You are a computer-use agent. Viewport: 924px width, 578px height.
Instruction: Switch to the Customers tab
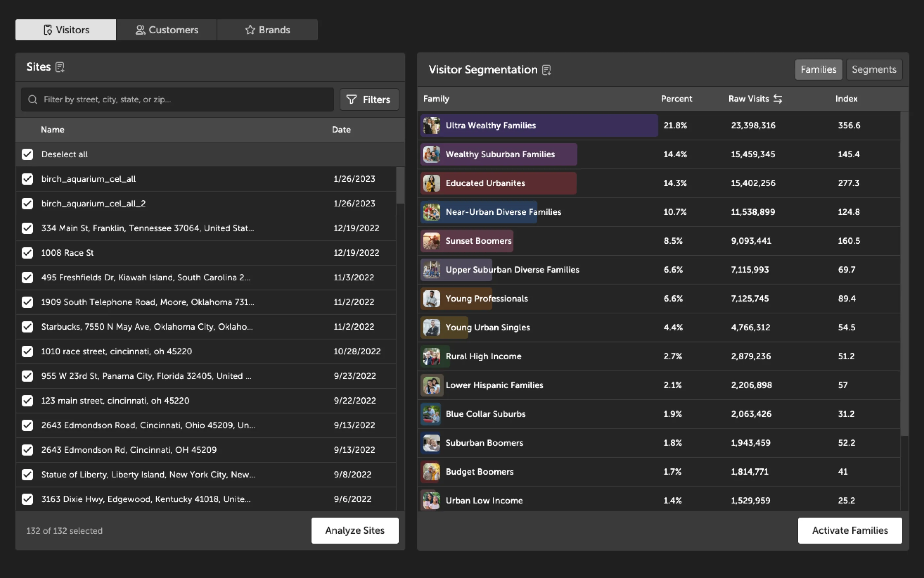[166, 30]
